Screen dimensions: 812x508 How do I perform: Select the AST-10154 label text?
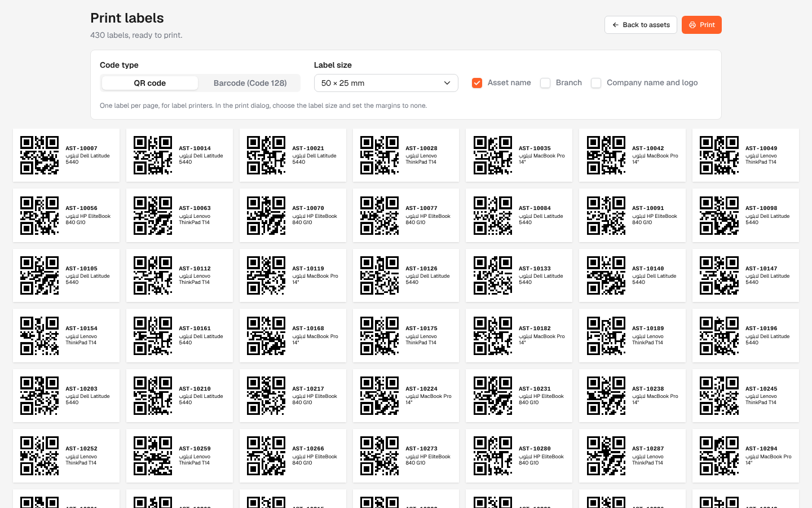click(81, 329)
